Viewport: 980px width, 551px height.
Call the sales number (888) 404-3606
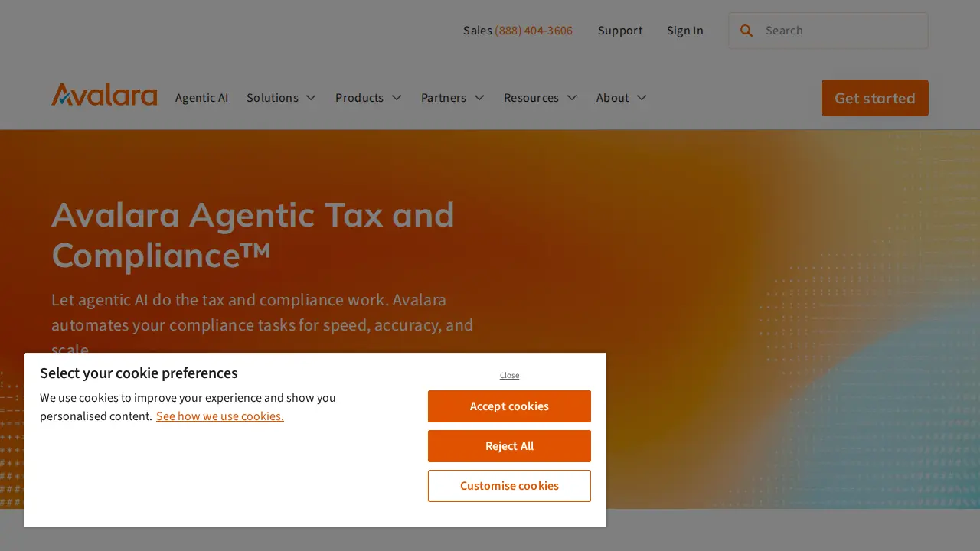click(x=534, y=31)
